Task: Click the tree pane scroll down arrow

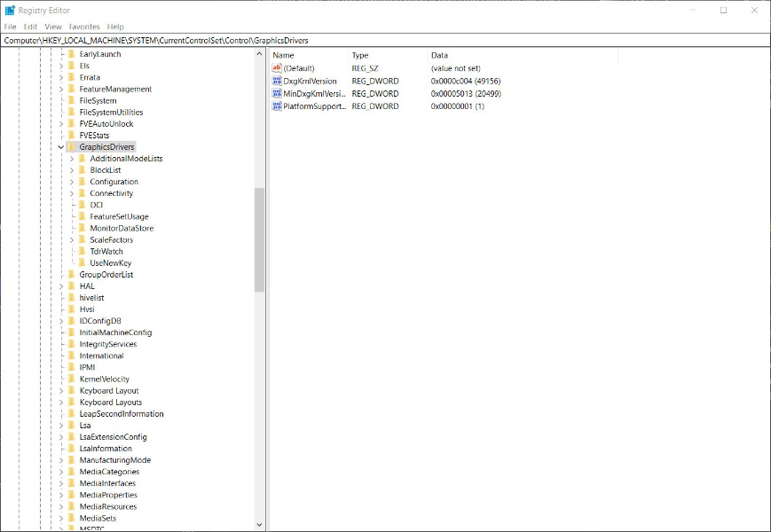Action: pyautogui.click(x=259, y=525)
